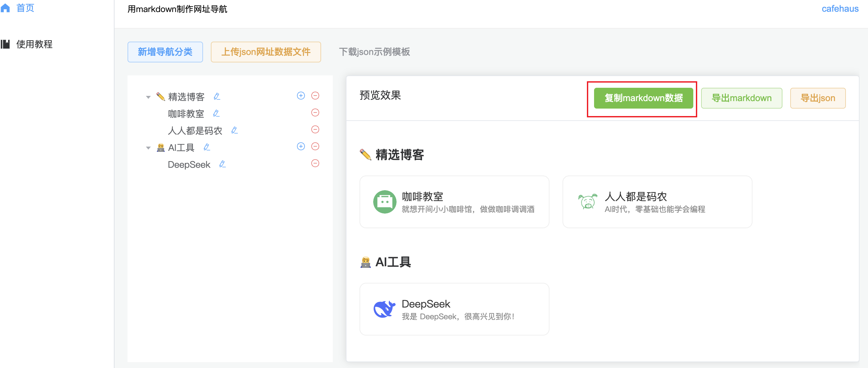Click the green 咖啡教室 card icon

pyautogui.click(x=385, y=202)
